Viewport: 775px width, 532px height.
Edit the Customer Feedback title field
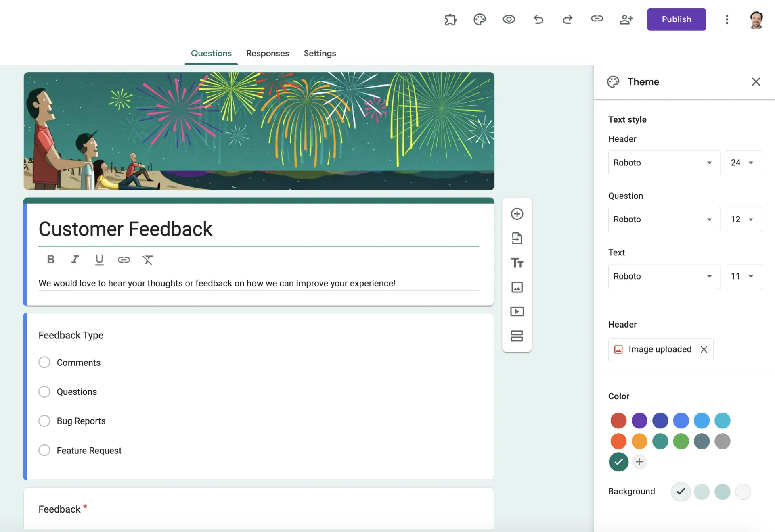[258, 229]
